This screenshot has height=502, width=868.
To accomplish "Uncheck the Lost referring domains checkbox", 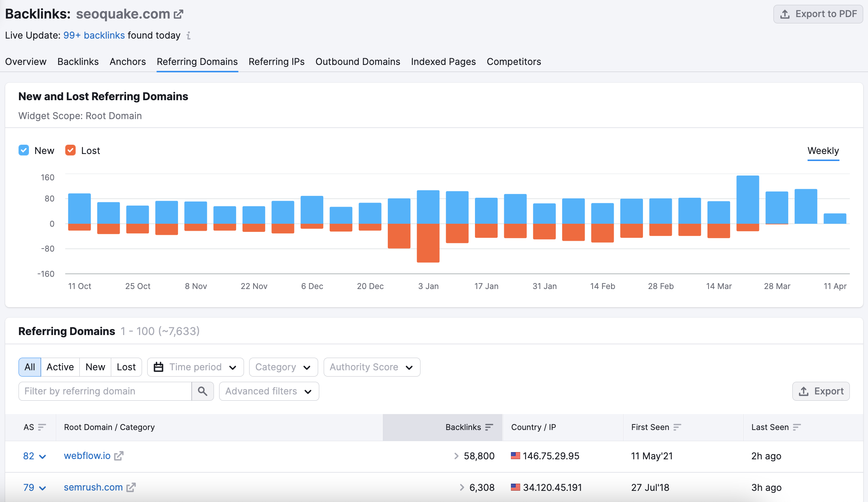I will pos(70,150).
